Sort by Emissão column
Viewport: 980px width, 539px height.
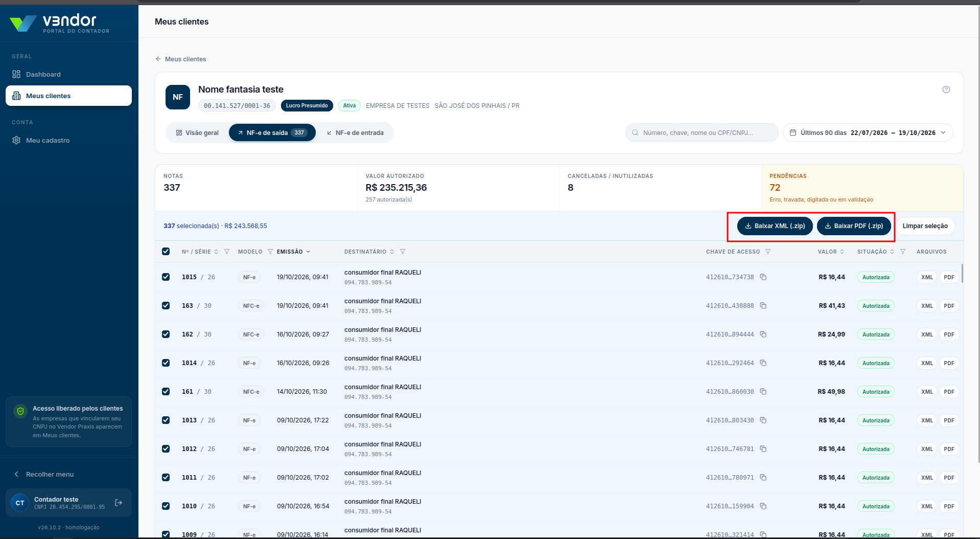(x=293, y=252)
